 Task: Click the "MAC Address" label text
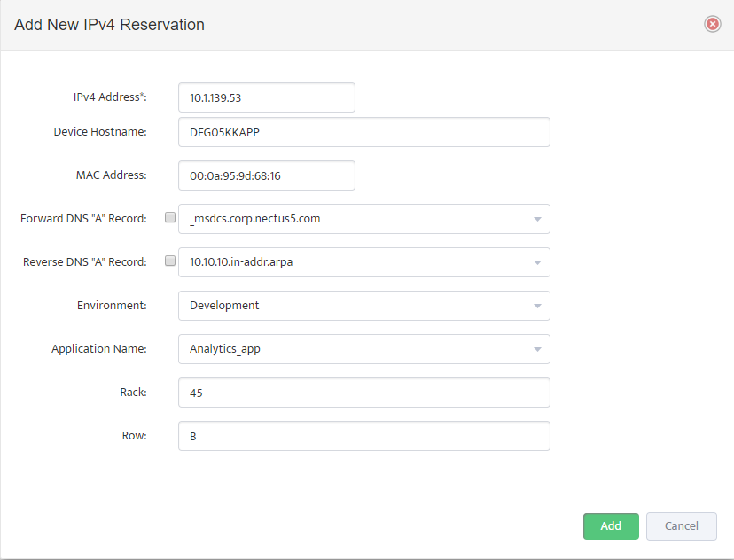tap(112, 175)
